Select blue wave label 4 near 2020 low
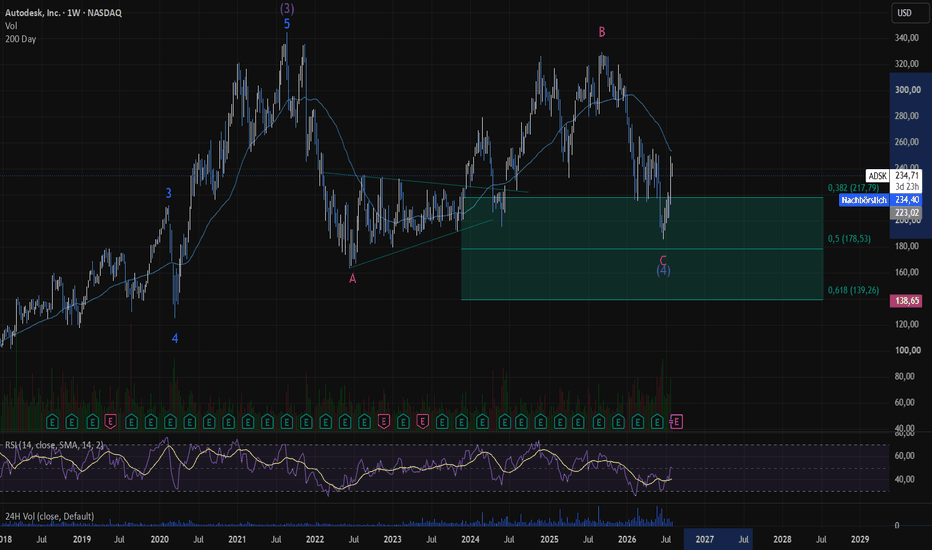 (x=175, y=338)
